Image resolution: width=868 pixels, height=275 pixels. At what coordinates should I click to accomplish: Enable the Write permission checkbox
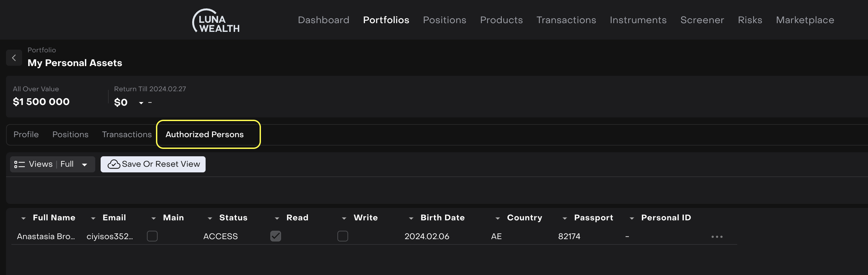point(342,236)
